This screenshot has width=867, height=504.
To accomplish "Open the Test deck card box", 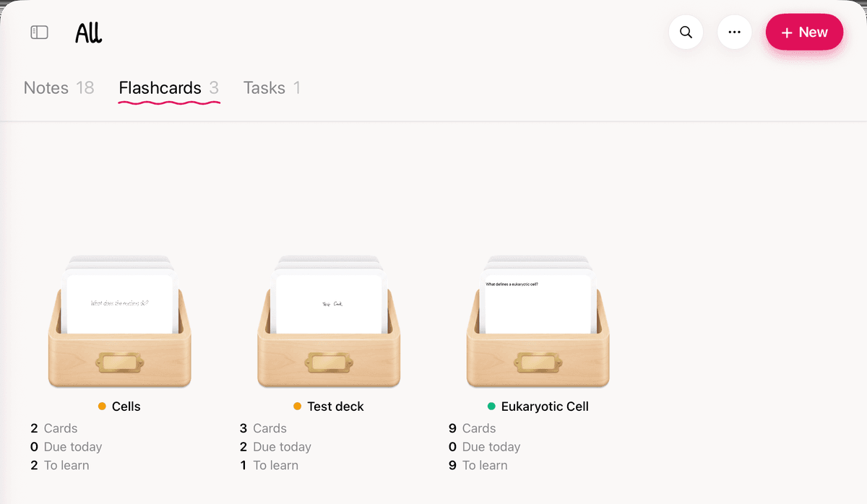I will click(x=329, y=321).
